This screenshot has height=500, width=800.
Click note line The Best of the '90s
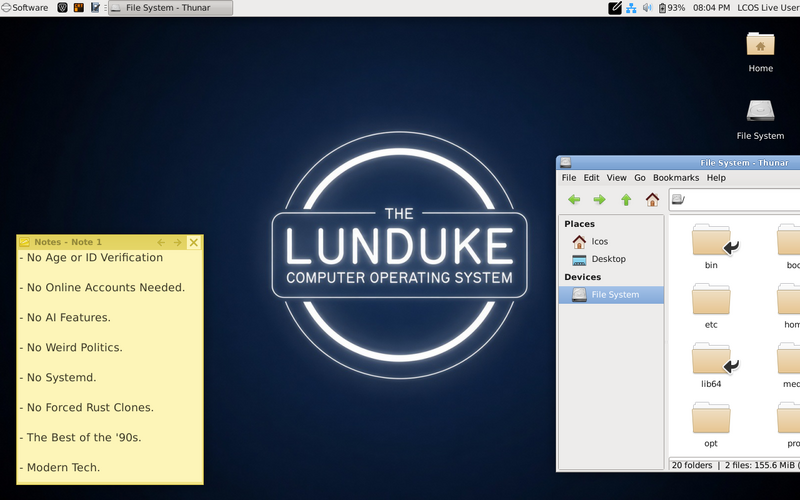point(80,438)
